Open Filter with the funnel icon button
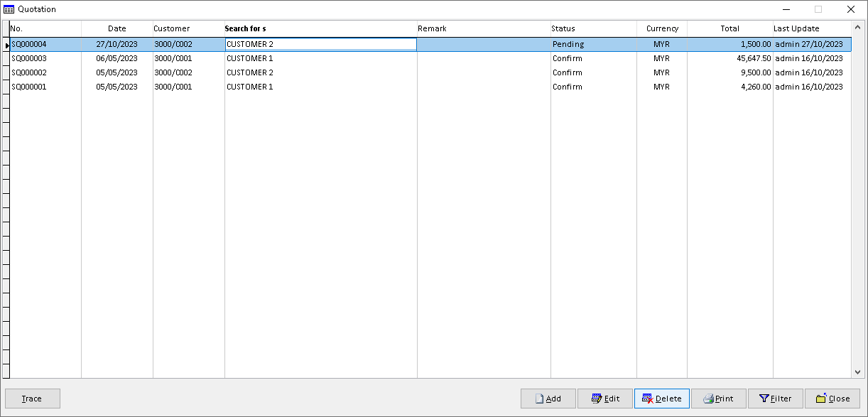868x417 pixels. click(x=775, y=399)
